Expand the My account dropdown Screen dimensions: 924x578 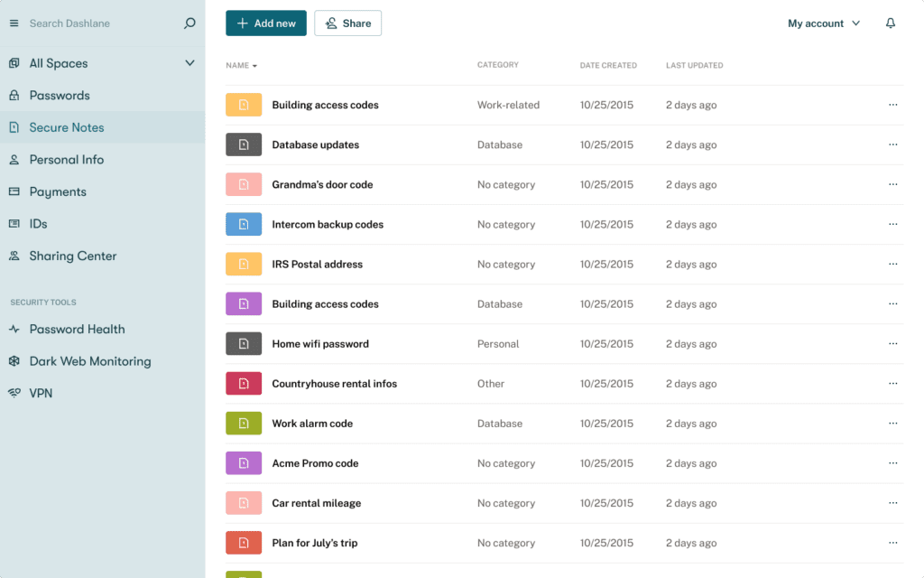click(x=823, y=23)
